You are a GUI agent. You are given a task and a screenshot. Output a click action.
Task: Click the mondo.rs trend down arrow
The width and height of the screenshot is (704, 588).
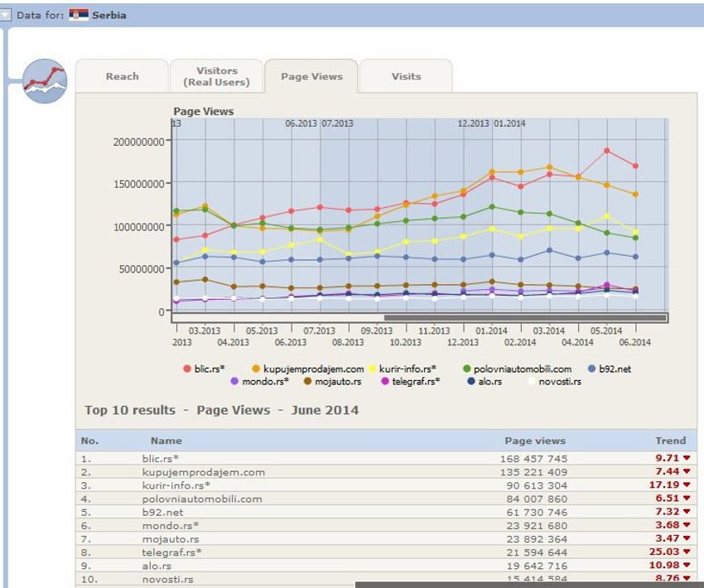687,525
